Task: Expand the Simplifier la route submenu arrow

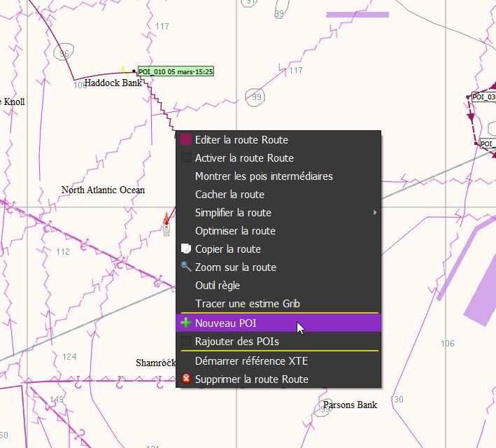Action: (x=375, y=213)
